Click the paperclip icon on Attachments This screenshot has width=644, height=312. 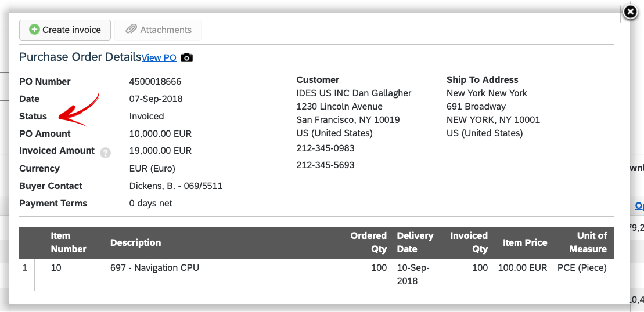[x=131, y=30]
